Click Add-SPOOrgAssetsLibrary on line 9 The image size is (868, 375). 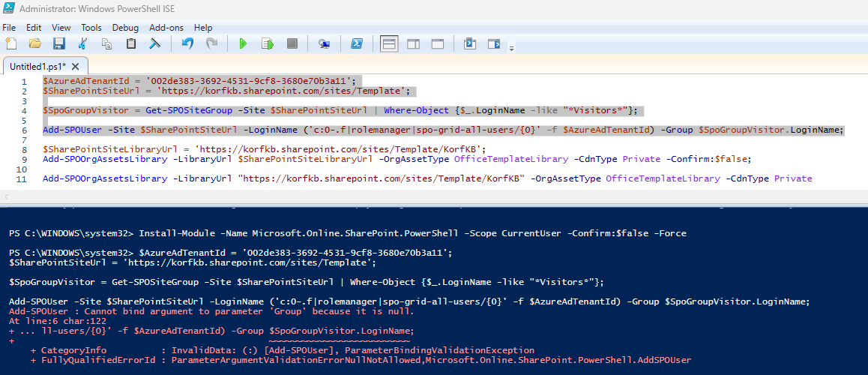pos(105,159)
